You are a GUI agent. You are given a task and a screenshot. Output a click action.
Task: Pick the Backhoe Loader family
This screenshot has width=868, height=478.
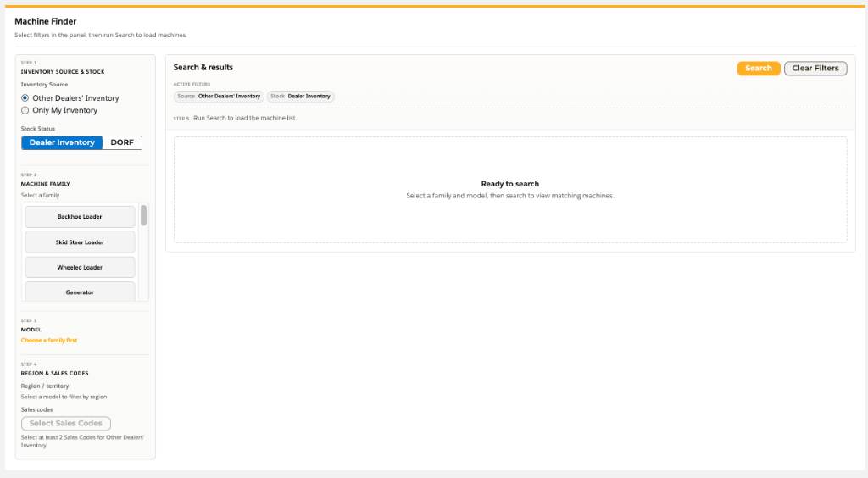coord(80,217)
